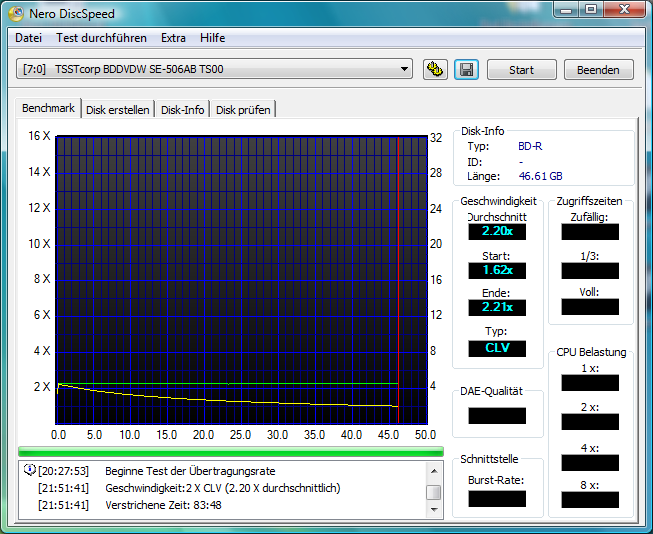The height and width of the screenshot is (534, 653).
Task: Click the green progress bar
Action: (x=231, y=452)
